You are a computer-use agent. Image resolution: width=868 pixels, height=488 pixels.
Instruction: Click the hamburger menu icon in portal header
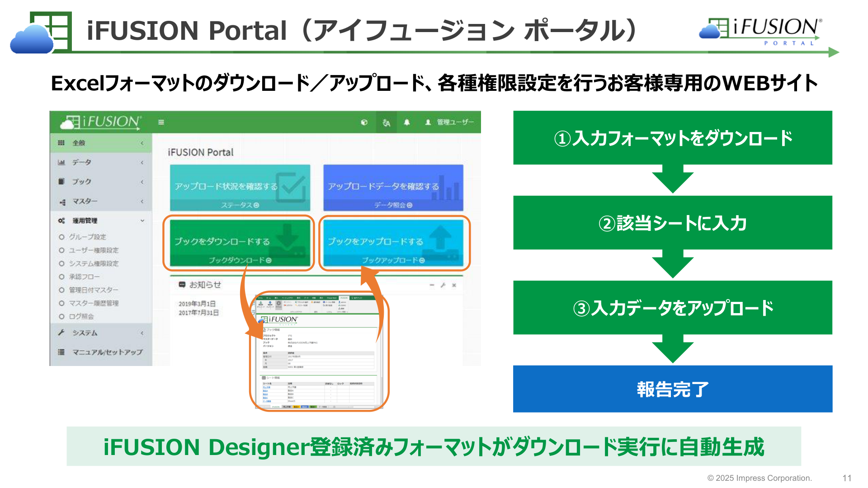tap(161, 122)
